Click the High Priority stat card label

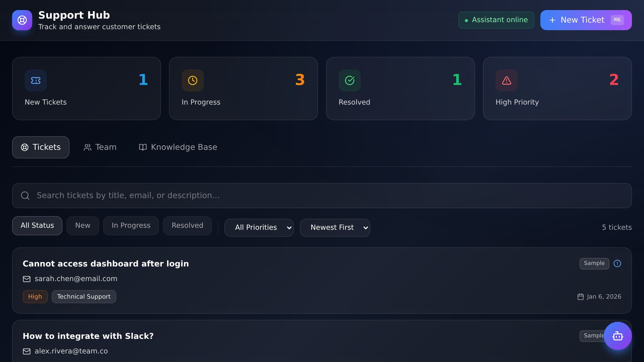coord(517,102)
